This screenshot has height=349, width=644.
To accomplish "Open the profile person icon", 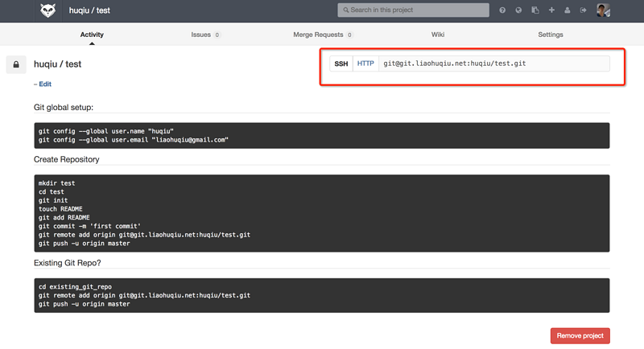I will click(x=568, y=10).
